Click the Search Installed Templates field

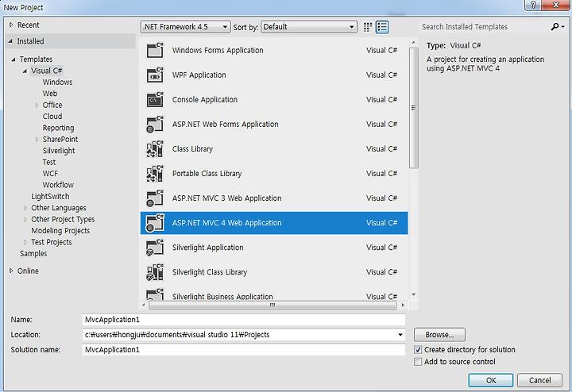(x=485, y=27)
